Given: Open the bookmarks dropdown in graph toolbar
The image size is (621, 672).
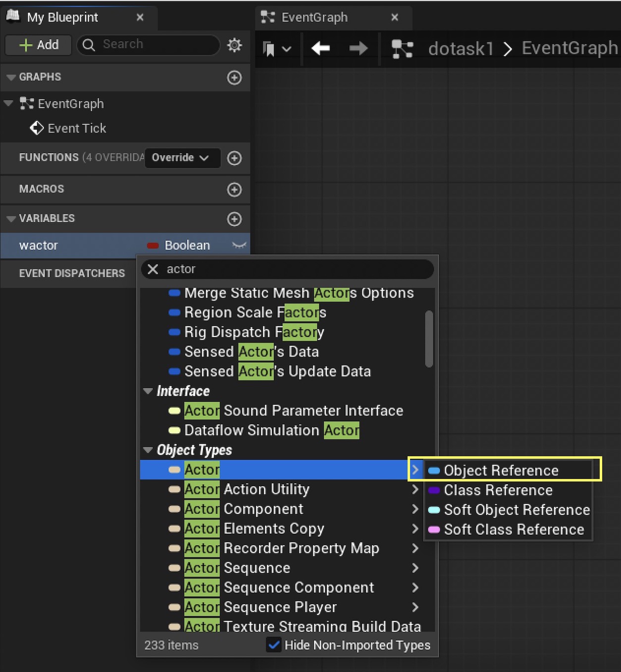Looking at the screenshot, I should [276, 49].
